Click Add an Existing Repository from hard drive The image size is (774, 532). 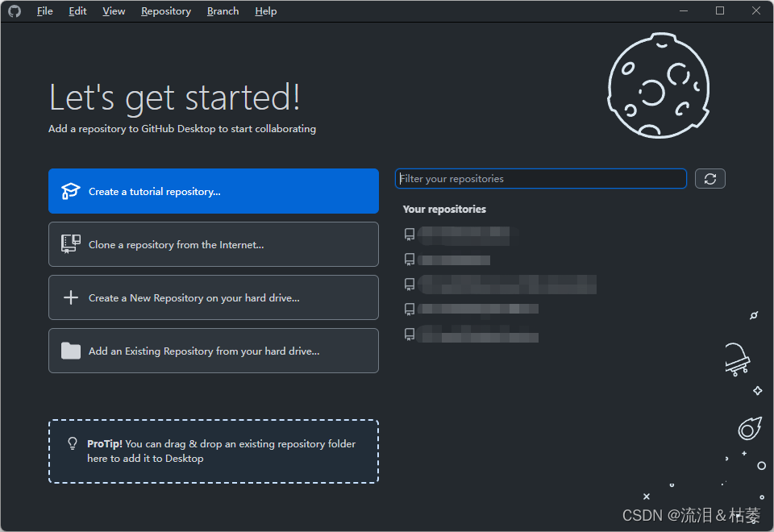(x=213, y=351)
